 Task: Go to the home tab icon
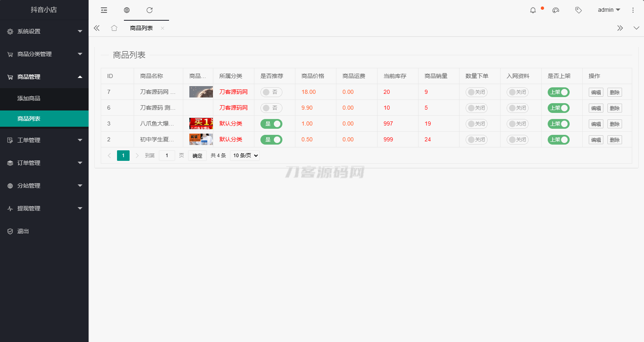click(114, 28)
